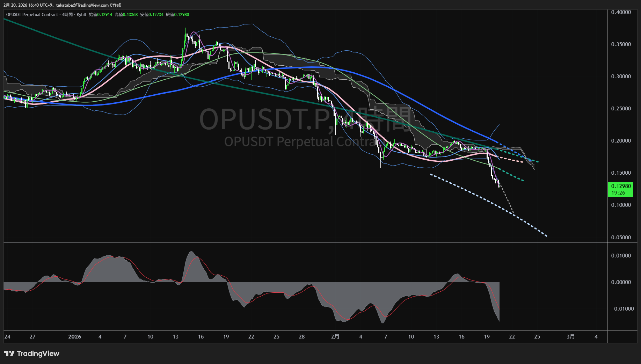The width and height of the screenshot is (641, 364).
Task: Select the pink dotted moving average projection line
Action: pyautogui.click(x=511, y=160)
